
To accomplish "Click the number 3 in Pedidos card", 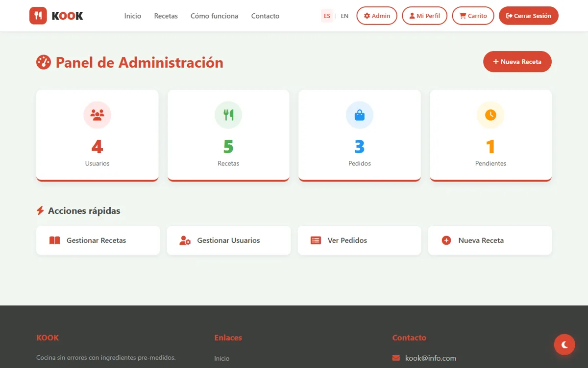I will click(360, 147).
